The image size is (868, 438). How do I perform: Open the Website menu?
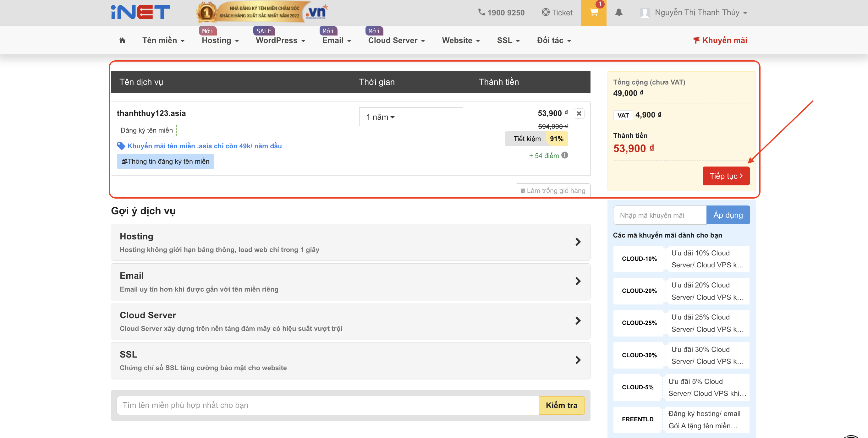pos(461,41)
